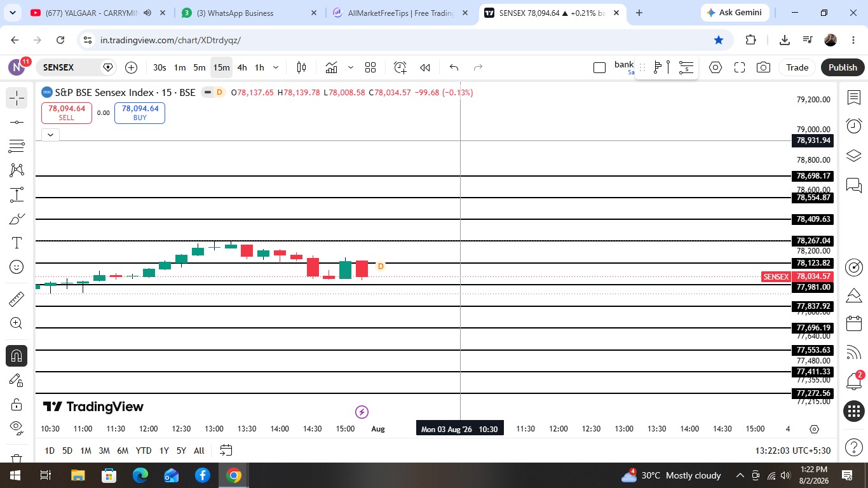
Task: Collapse the chart legend with chevron
Action: click(50, 135)
